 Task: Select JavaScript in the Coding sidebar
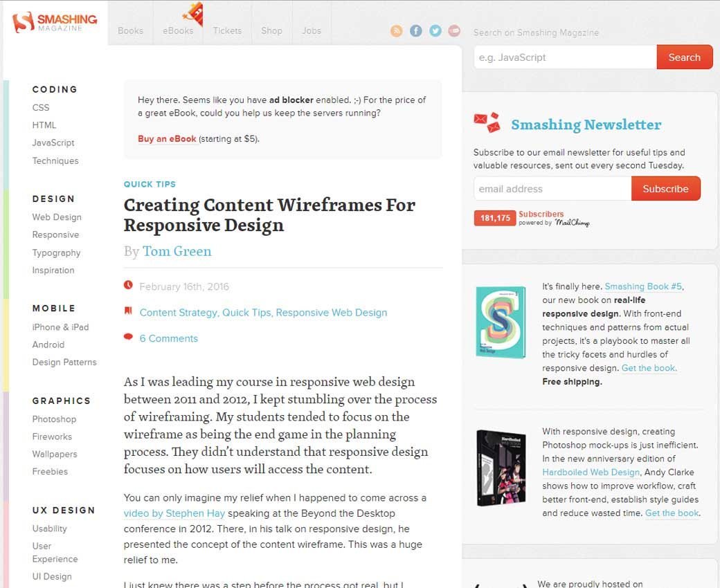[x=53, y=143]
